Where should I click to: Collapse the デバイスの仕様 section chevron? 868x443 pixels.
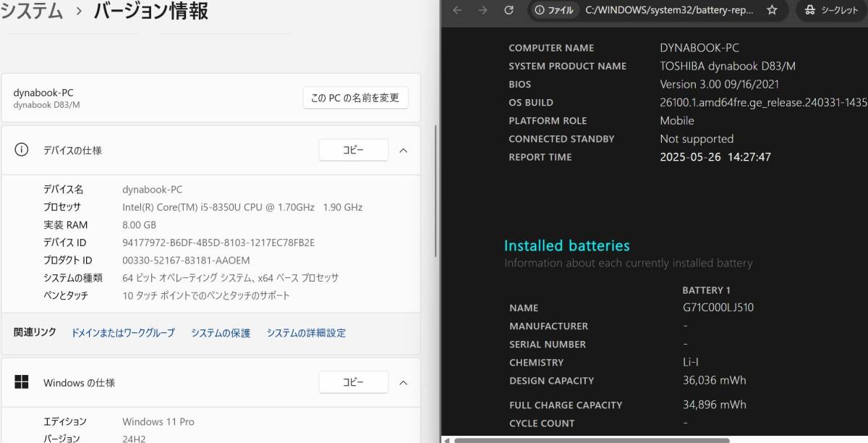404,151
